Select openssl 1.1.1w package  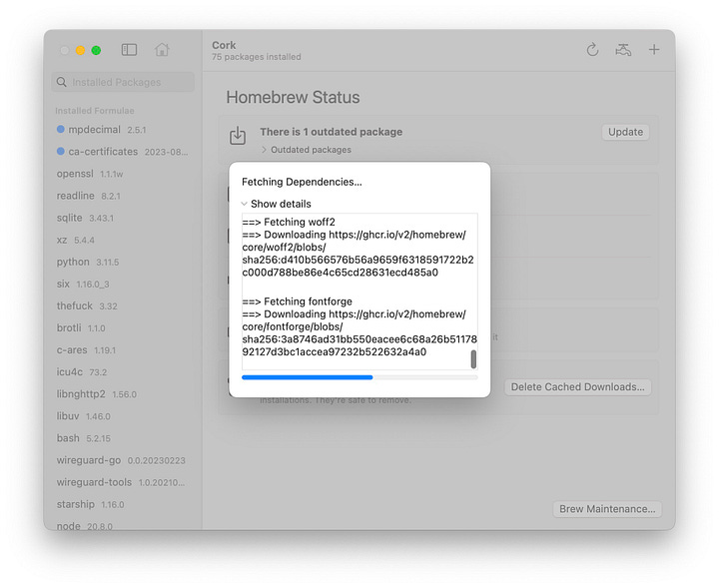pos(123,174)
